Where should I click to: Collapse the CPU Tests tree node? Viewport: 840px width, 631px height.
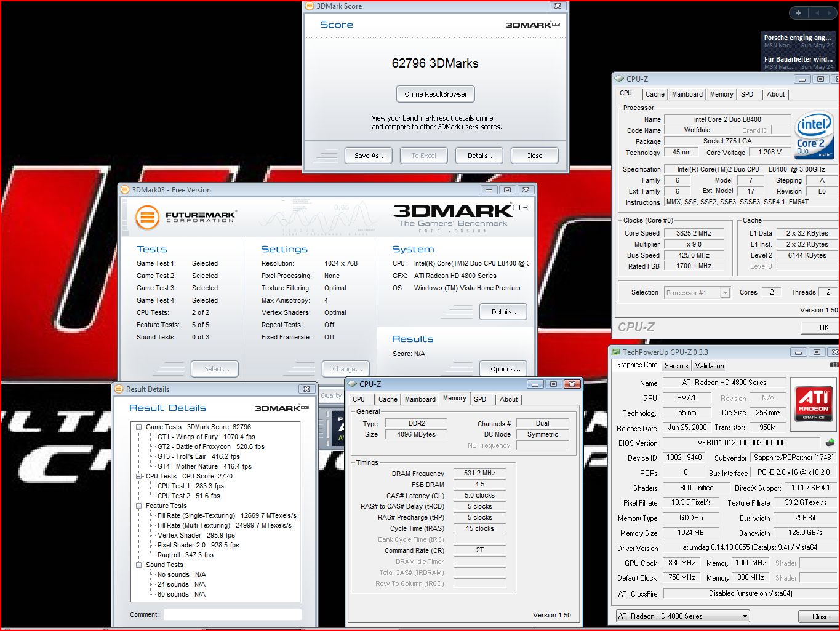tap(139, 476)
